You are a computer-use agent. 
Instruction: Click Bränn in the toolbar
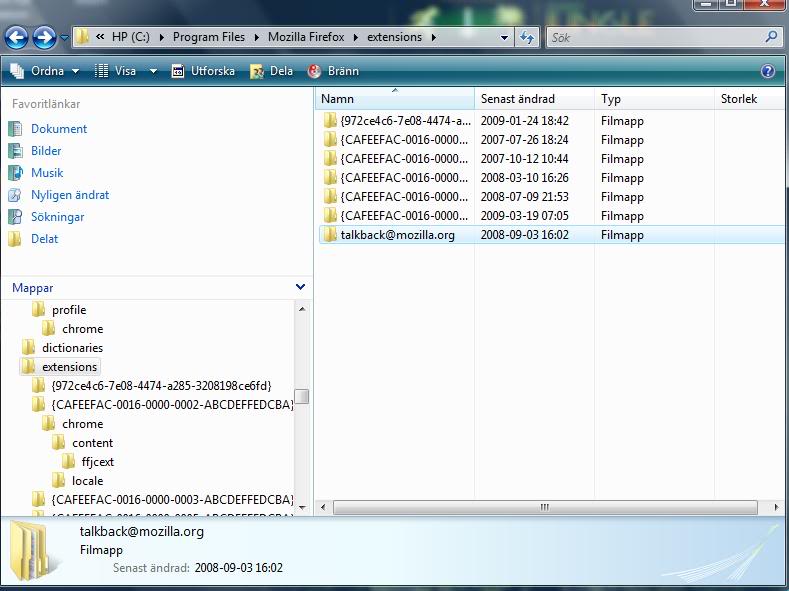click(333, 71)
